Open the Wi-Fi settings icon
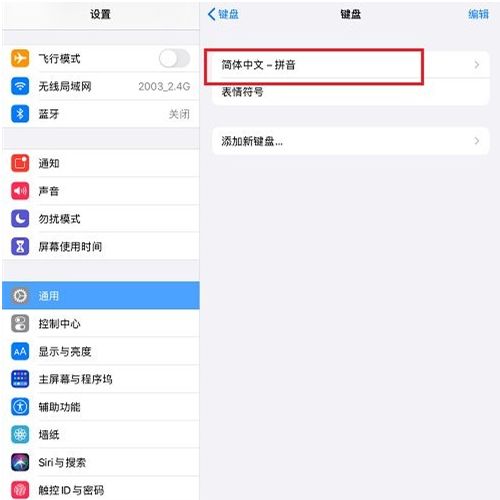The height and width of the screenshot is (500, 500). [20, 86]
